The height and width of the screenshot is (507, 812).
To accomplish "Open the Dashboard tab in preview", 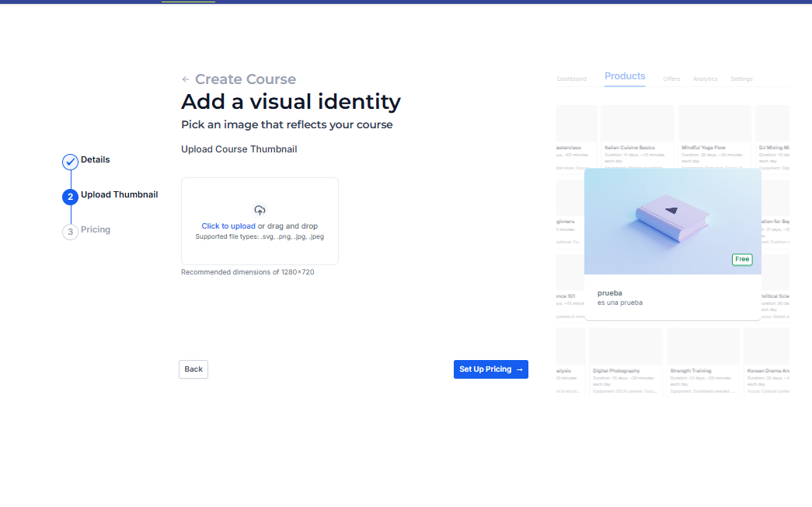I will click(572, 79).
